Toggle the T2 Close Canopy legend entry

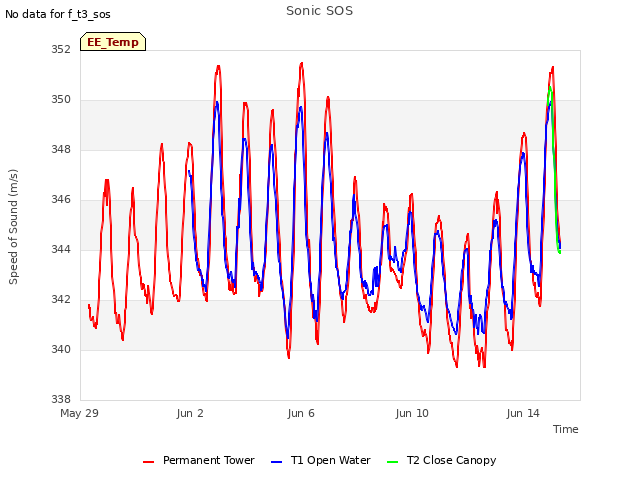(x=442, y=460)
